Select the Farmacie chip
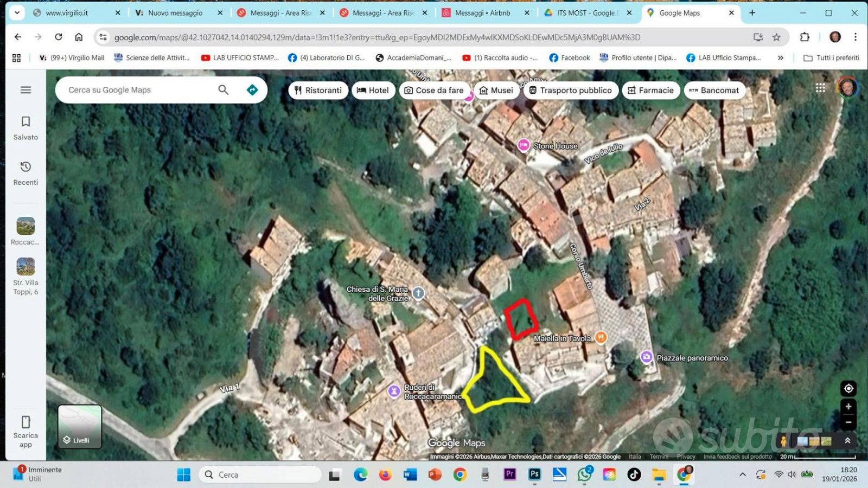Viewport: 868px width, 488px height. coord(650,91)
